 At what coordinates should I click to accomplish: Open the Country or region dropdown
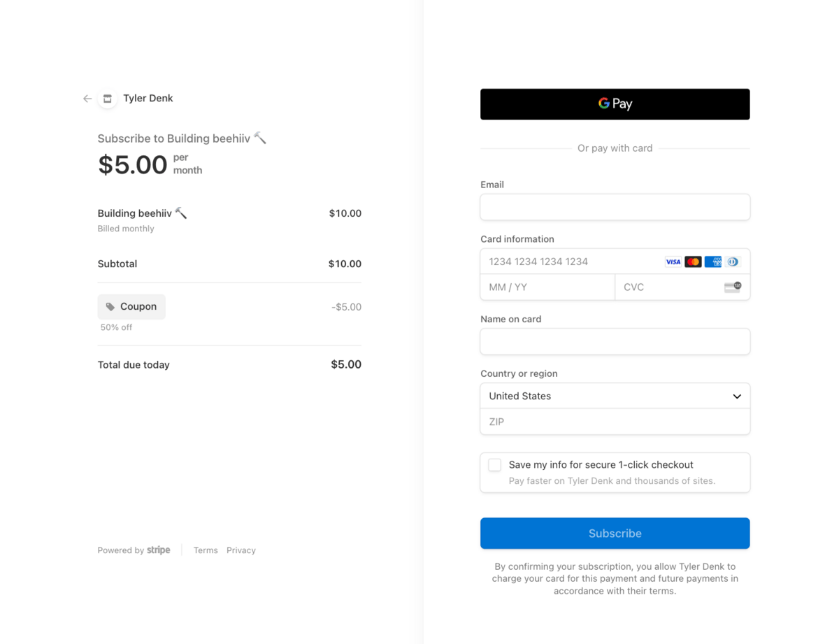tap(615, 396)
